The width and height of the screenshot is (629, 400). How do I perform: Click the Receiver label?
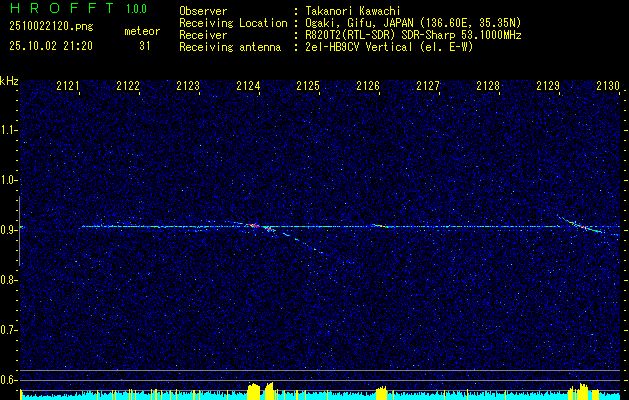pyautogui.click(x=203, y=35)
